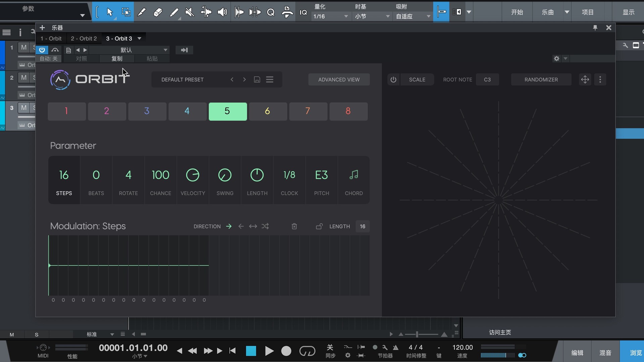
Task: Edit the modulation LENGTH value 16
Action: [x=363, y=226]
